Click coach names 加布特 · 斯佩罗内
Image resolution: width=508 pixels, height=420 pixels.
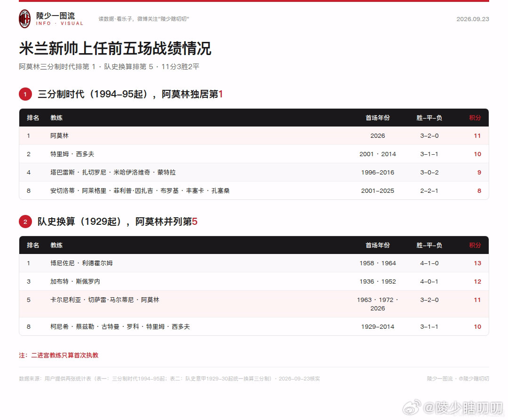point(75,281)
